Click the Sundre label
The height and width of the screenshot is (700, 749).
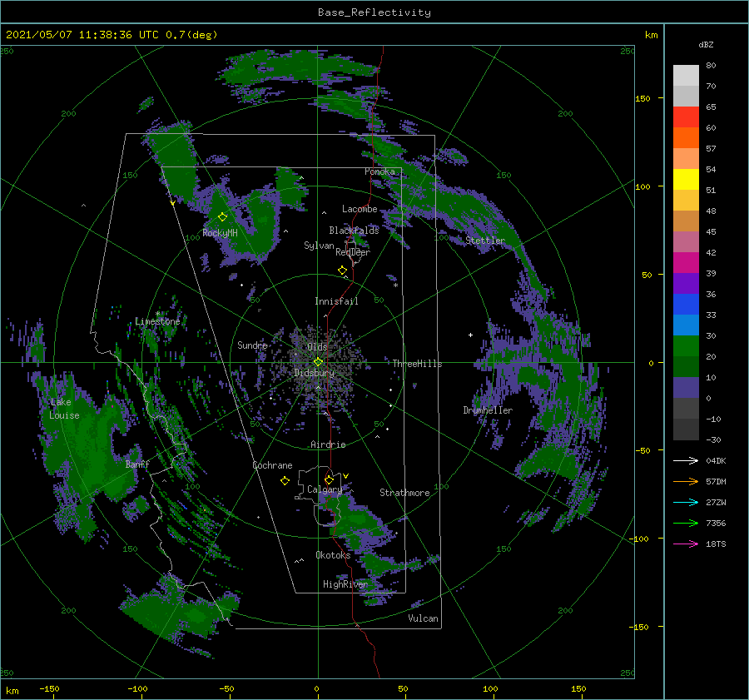[252, 345]
